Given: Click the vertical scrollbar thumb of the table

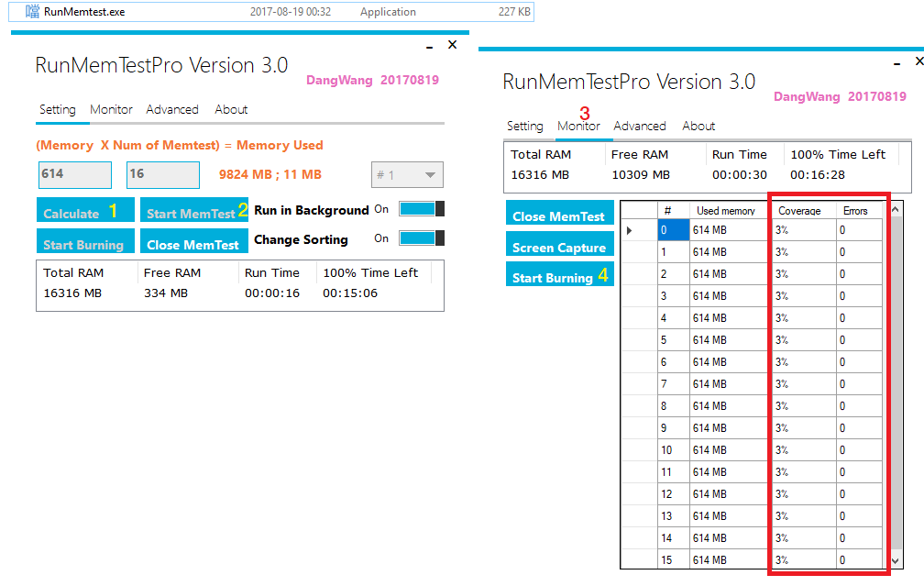Looking at the screenshot, I should coord(895,382).
